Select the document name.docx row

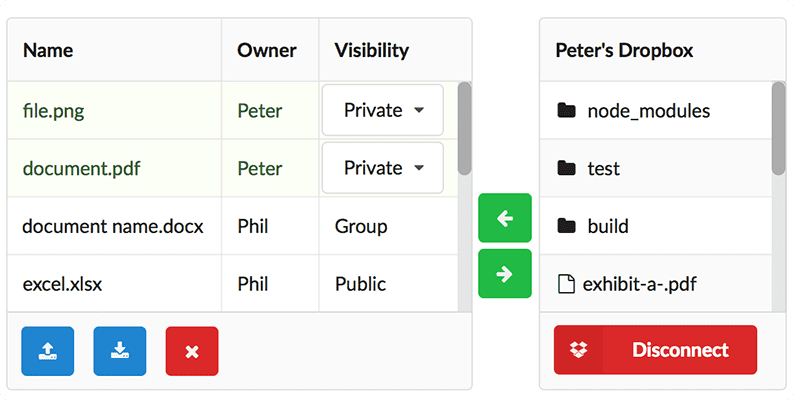click(x=113, y=226)
